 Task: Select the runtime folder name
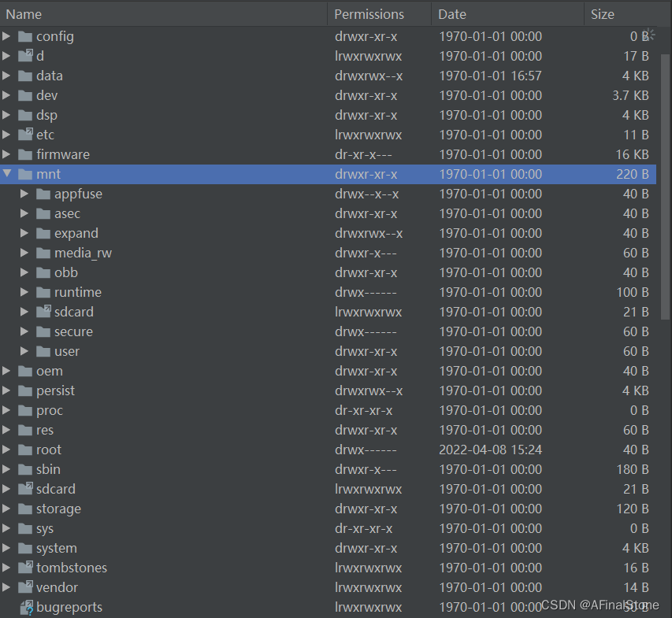pos(78,293)
